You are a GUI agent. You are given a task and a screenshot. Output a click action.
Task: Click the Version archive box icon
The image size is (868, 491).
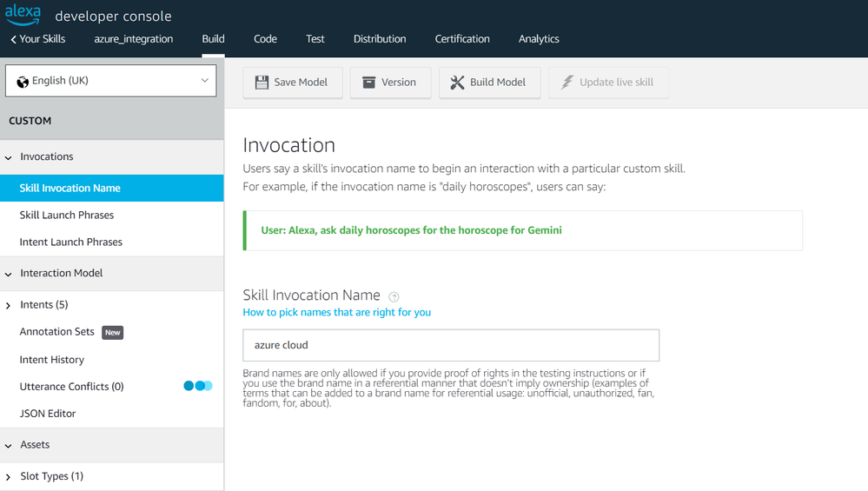(x=368, y=83)
